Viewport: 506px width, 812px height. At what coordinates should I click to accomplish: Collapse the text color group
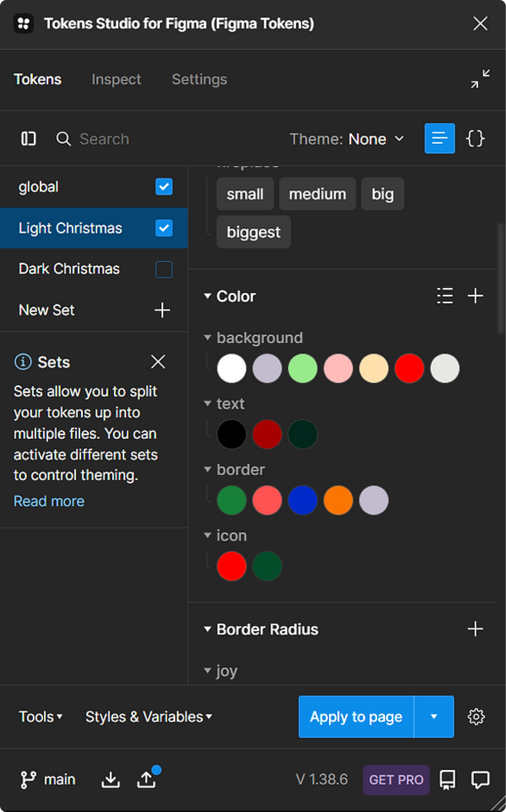[x=207, y=404]
